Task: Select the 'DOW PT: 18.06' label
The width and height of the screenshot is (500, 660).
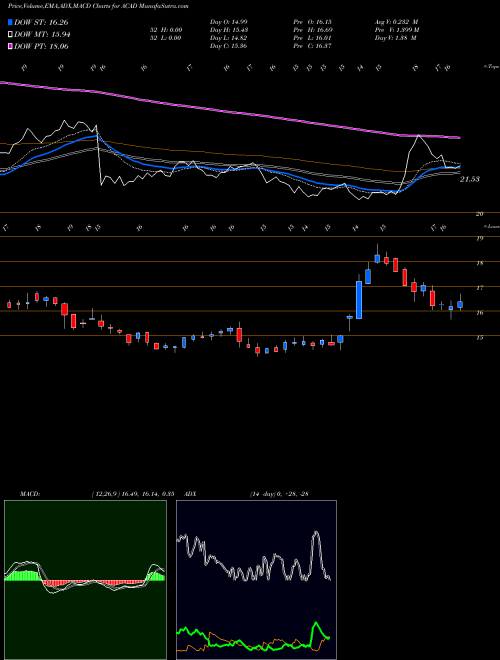Action: 41,46
